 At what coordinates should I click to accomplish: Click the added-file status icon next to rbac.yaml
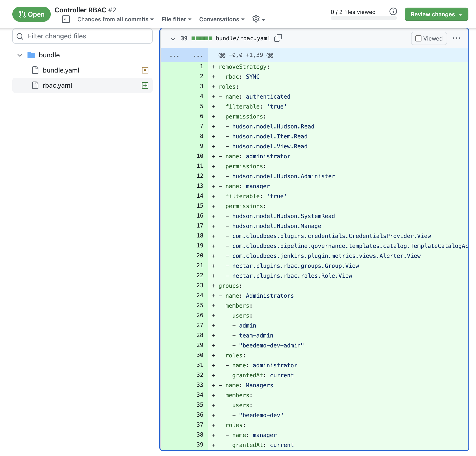145,86
